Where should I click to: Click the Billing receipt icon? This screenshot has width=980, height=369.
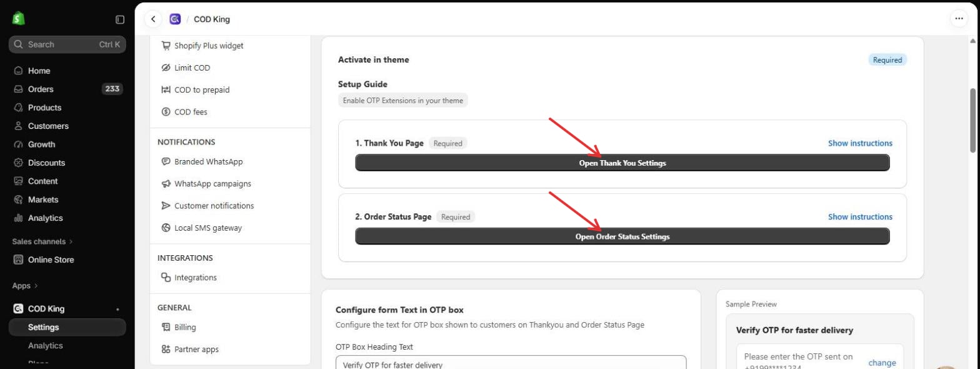tap(166, 327)
